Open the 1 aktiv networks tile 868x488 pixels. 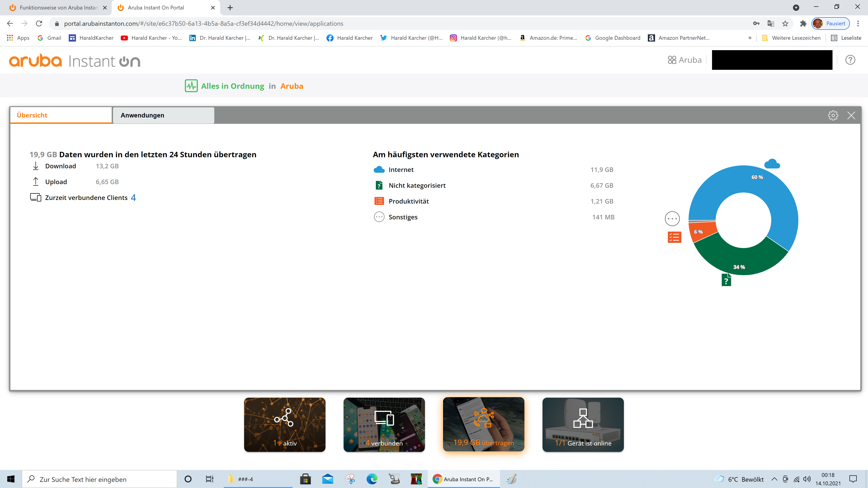tap(285, 424)
